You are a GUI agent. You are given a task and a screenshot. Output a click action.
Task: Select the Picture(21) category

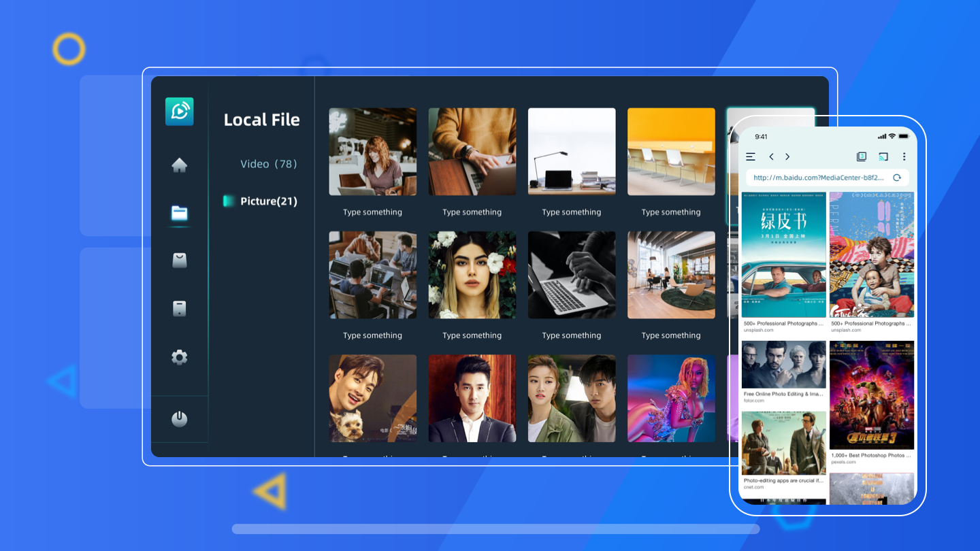click(269, 201)
